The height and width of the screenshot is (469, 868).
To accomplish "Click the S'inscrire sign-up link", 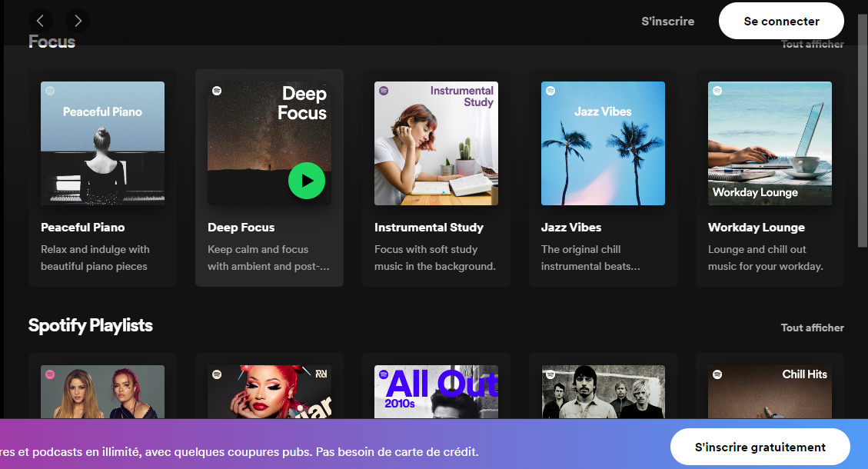I will tap(667, 21).
